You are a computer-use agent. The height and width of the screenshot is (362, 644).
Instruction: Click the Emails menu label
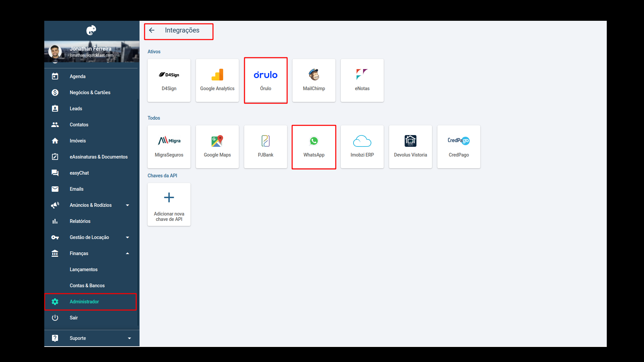click(76, 189)
